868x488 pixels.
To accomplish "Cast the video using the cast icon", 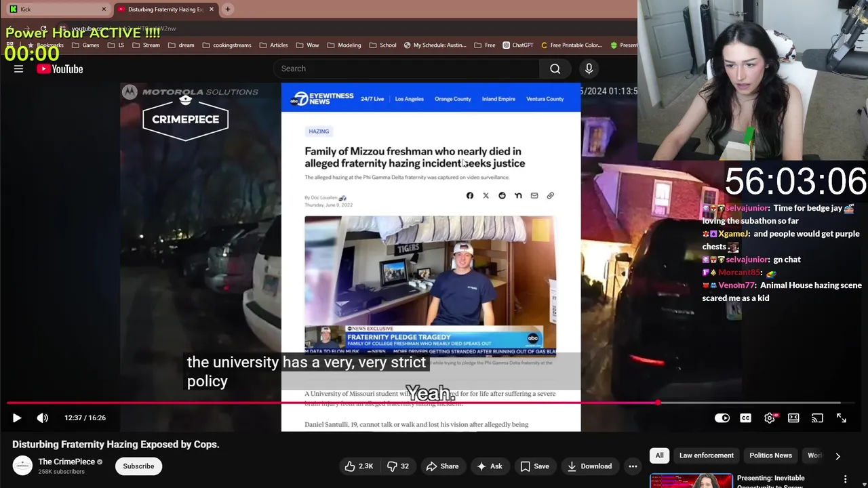I will point(817,418).
